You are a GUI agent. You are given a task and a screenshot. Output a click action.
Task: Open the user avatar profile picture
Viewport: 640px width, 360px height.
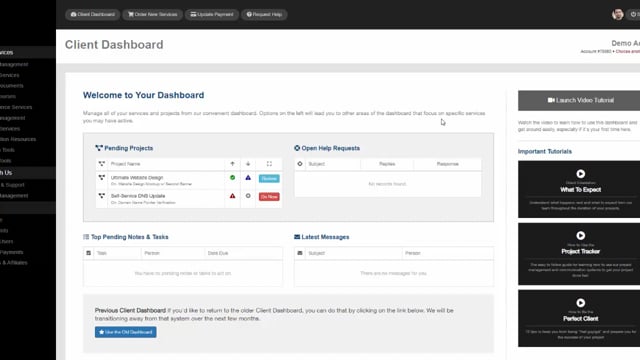pyautogui.click(x=618, y=14)
